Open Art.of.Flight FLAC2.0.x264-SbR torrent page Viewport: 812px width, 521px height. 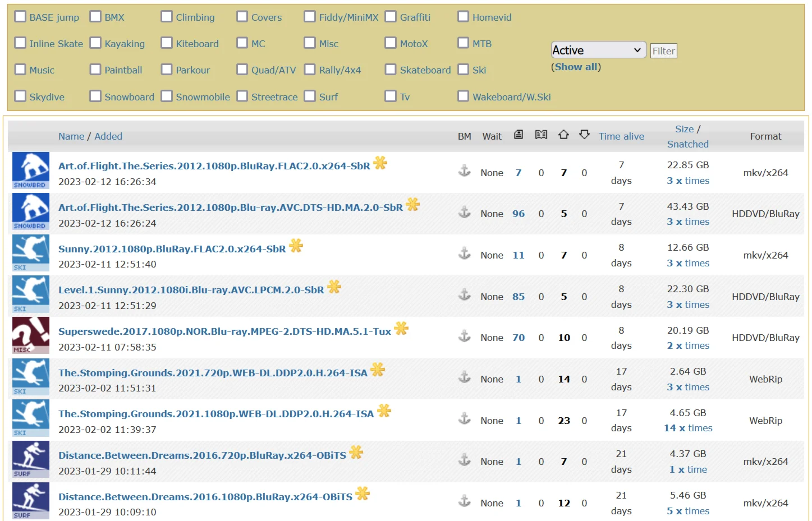click(214, 166)
